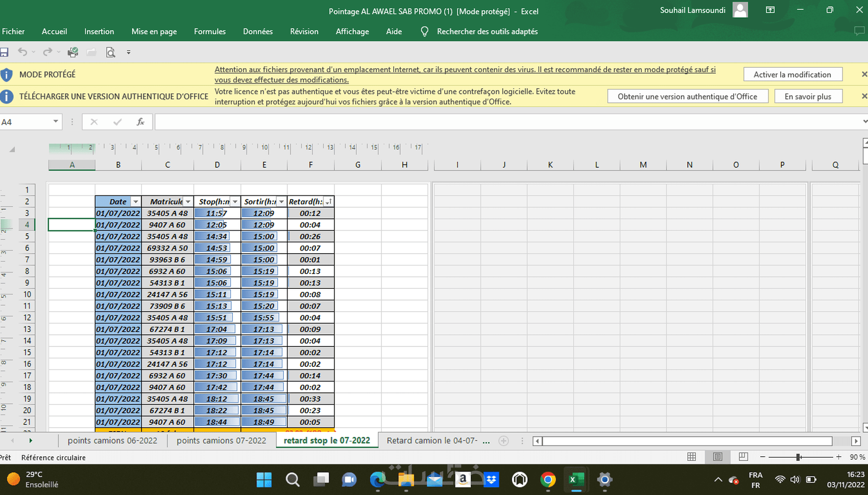Image resolution: width=868 pixels, height=495 pixels.
Task: Open print preview icon in quick access toolbar
Action: 110,52
